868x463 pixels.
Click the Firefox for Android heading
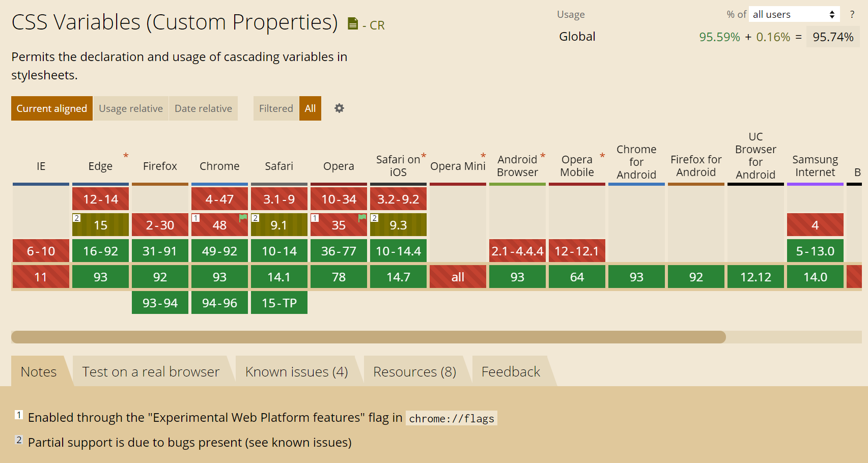(696, 166)
